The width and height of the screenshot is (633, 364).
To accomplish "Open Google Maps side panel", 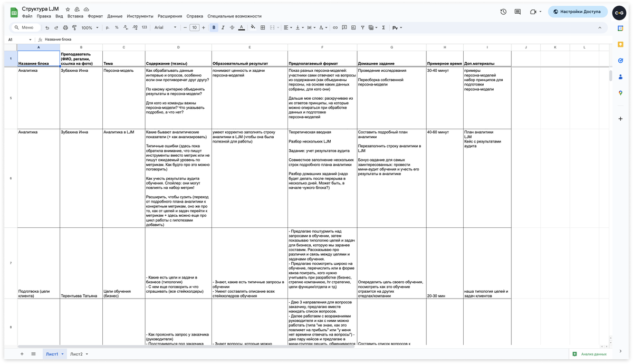I will pyautogui.click(x=620, y=93).
